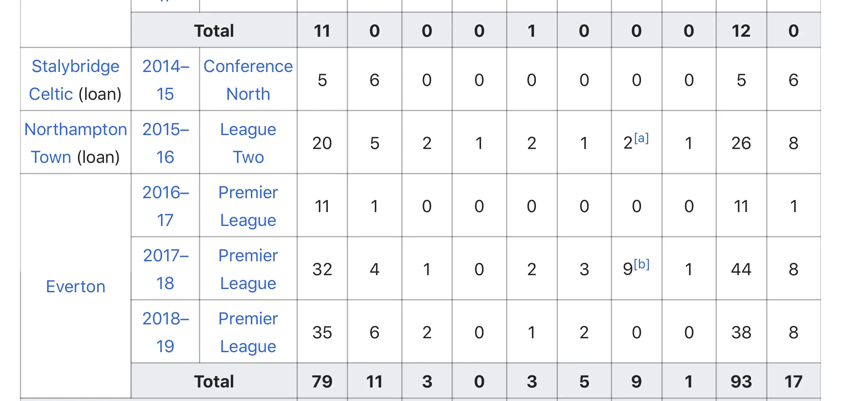Open the 2017–18 season link

click(165, 269)
